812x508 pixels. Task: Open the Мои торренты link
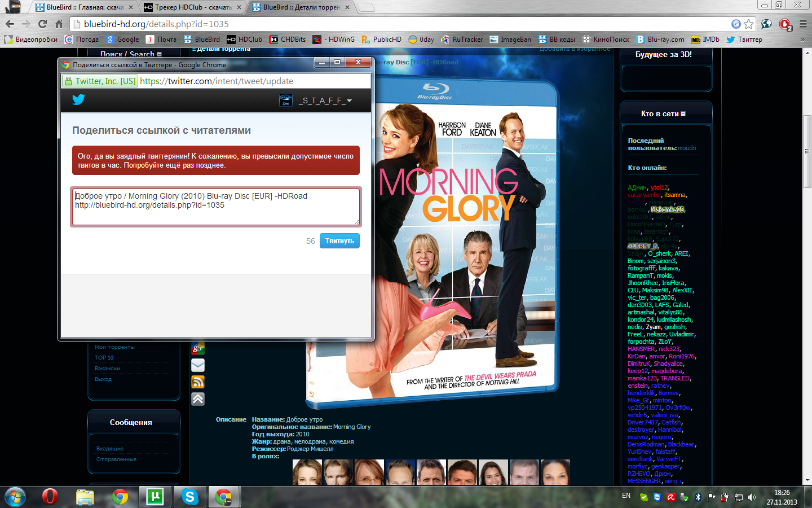click(114, 347)
